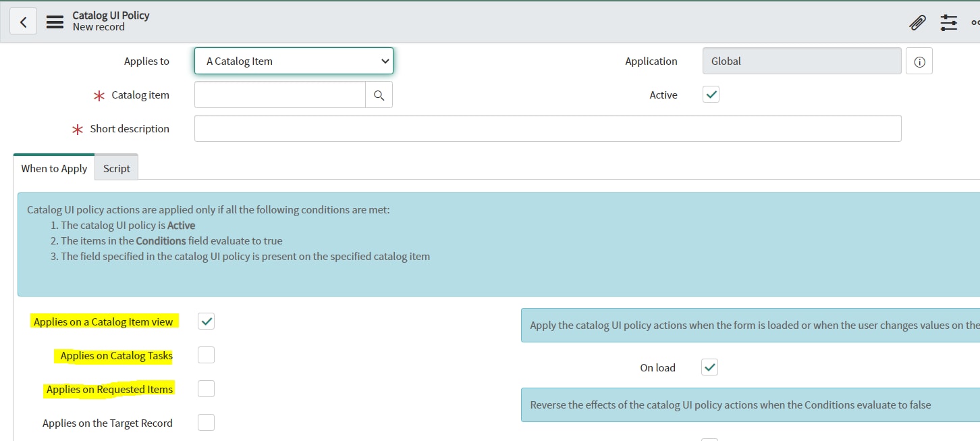
Task: Click the Short description field label
Action: point(130,128)
